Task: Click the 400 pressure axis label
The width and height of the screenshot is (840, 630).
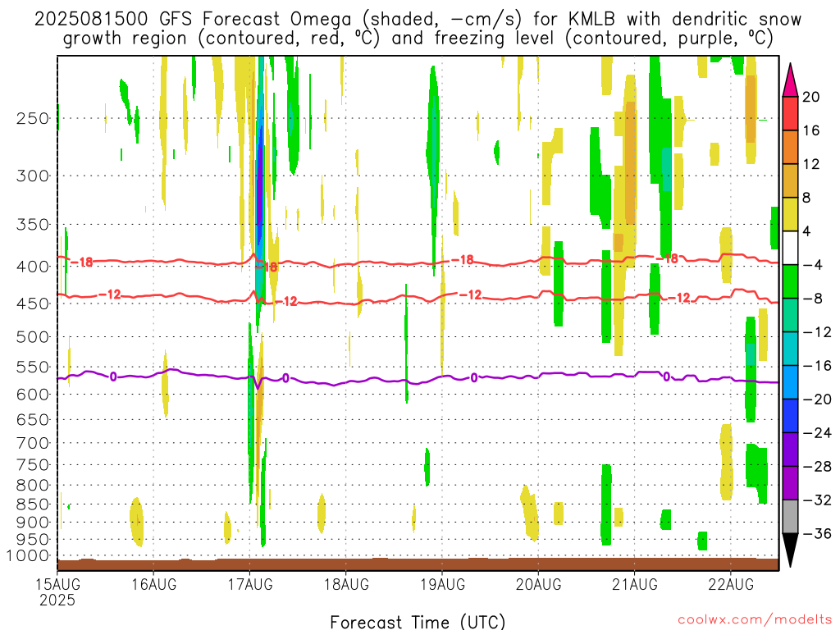Action: 33,267
